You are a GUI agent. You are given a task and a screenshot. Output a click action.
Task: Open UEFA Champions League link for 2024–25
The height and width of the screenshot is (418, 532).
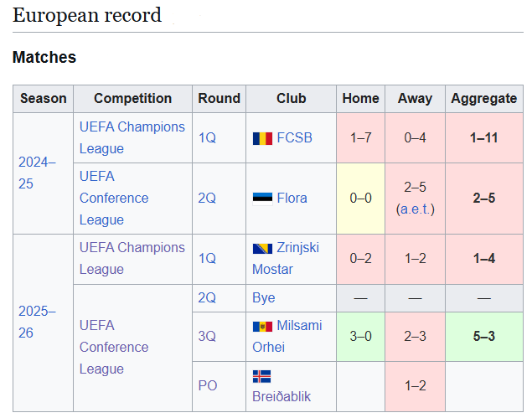[132, 137]
